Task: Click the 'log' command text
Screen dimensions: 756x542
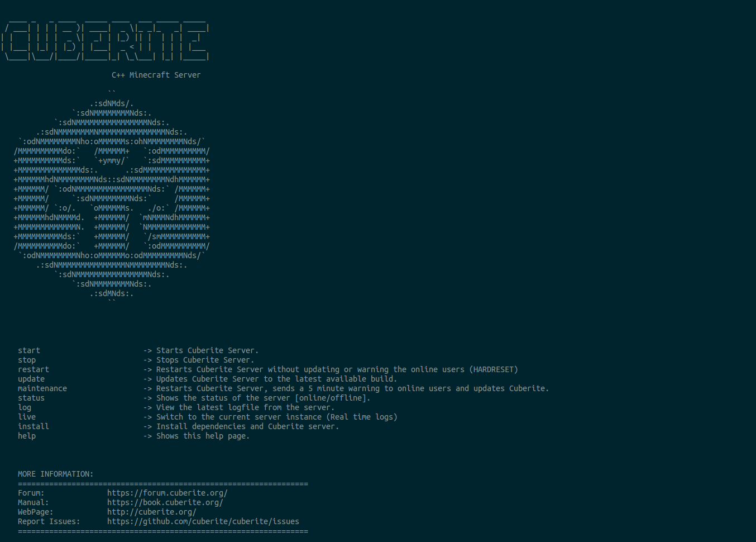Action: pos(25,407)
